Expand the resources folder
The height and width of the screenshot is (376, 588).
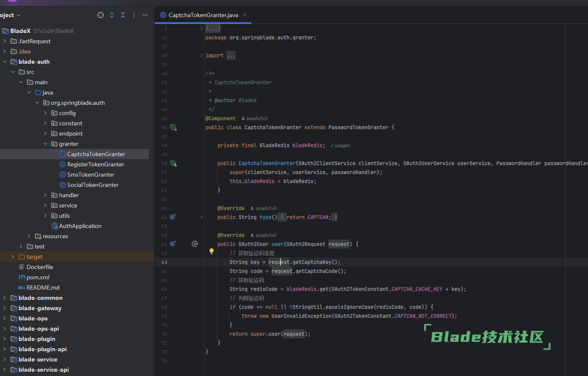coord(29,236)
